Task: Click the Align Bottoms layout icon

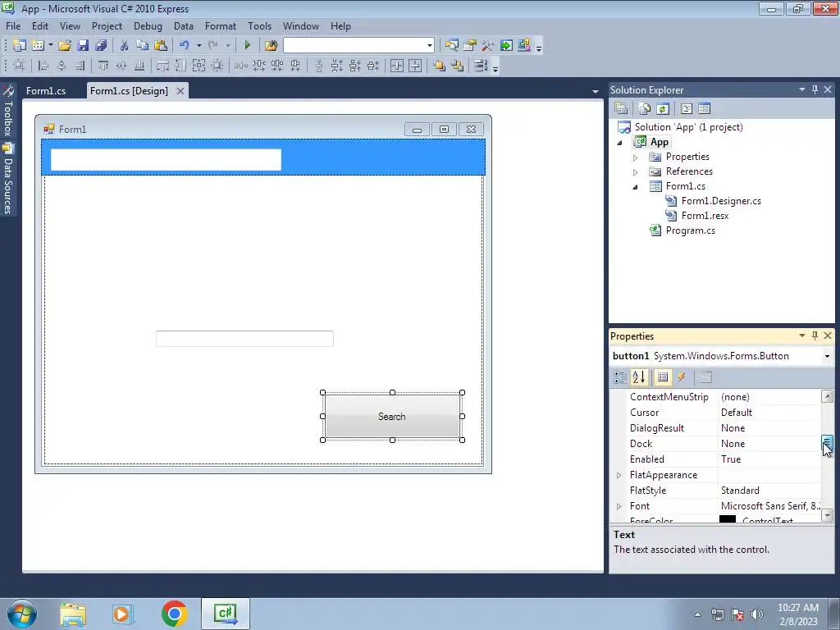Action: 139,66
